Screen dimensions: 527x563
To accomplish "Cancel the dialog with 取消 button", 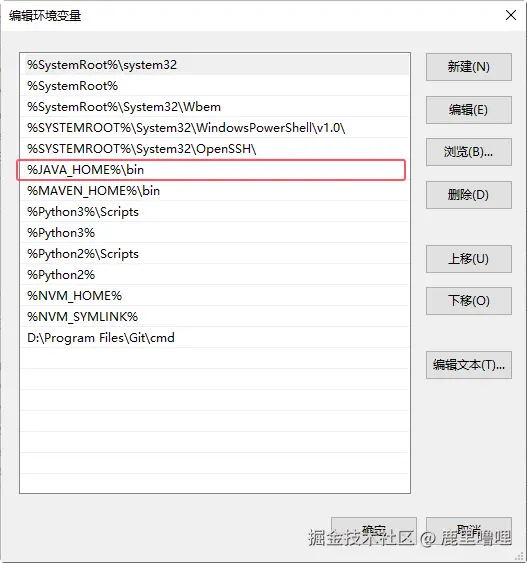I will [x=468, y=530].
